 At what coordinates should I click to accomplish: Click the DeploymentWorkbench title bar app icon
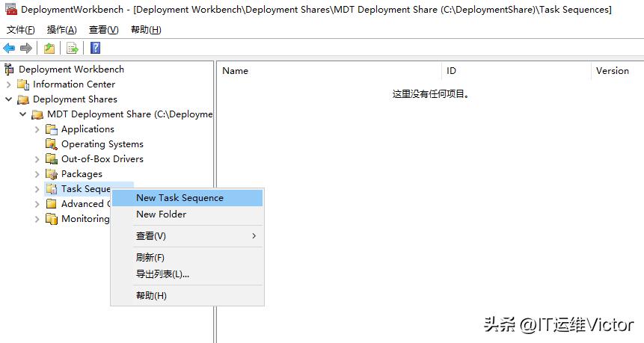coord(11,9)
